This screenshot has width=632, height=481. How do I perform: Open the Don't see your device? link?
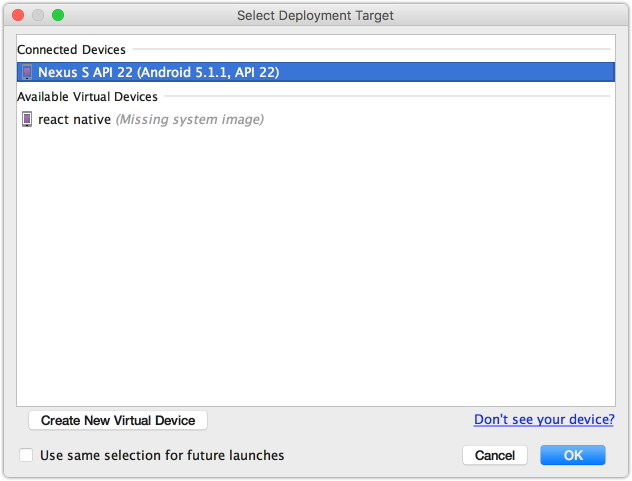pos(544,419)
